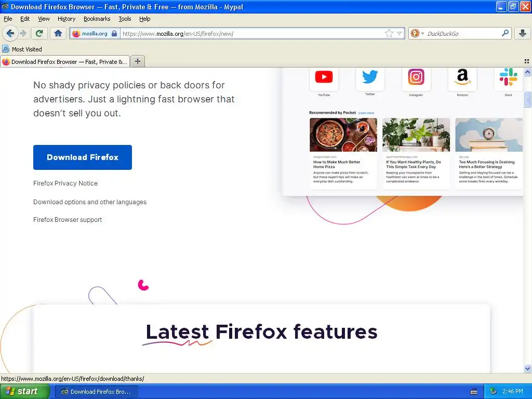Bookmark this page with the star icon
Viewport: 532px width, 399px height.
[x=389, y=33]
